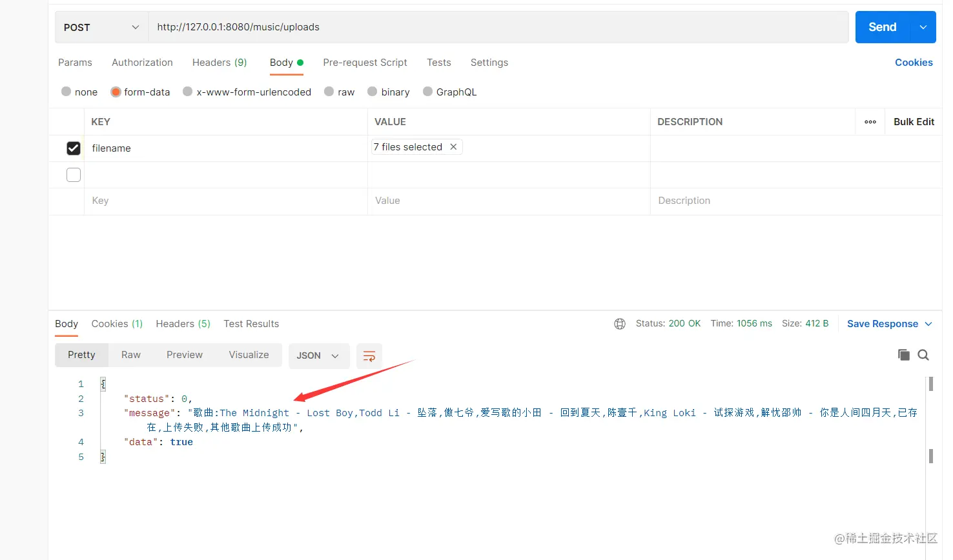Click the Send button
This screenshot has width=953, height=560.
click(x=882, y=27)
